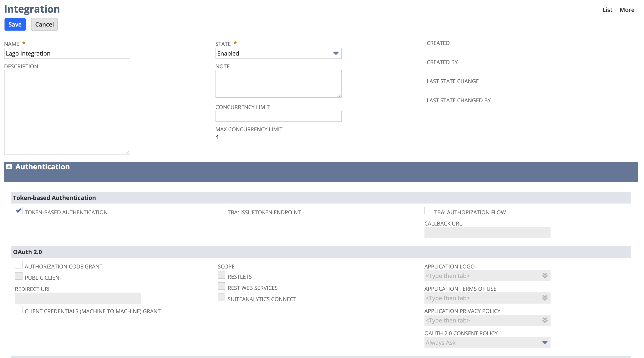Click the Name input field
The width and height of the screenshot is (644, 358).
pyautogui.click(x=67, y=54)
